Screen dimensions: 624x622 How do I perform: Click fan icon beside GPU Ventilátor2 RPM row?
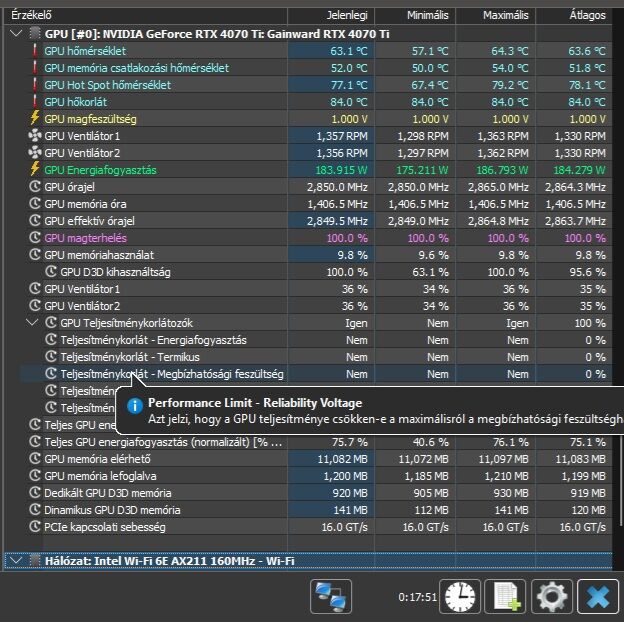(x=35, y=153)
